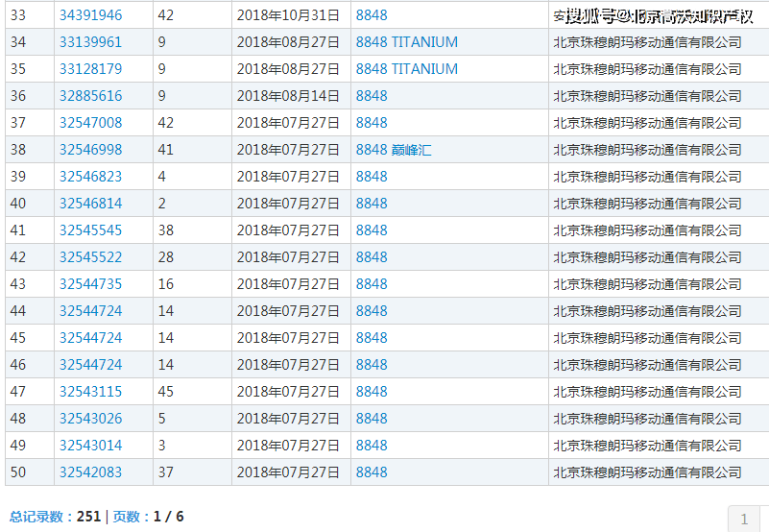This screenshot has width=769, height=532.
Task: View registration 32547008 details
Action: 90,123
